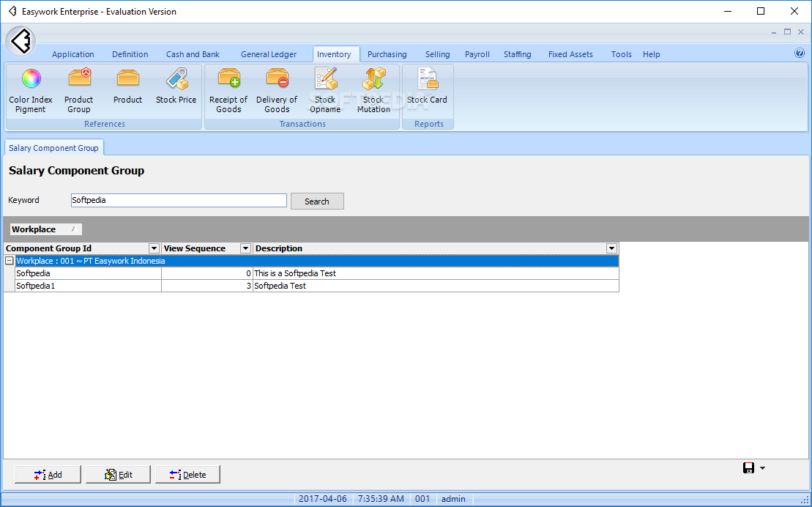Select 'Workplace : 001 ~ PT Easywork Indonesia' row
The width and height of the screenshot is (812, 507).
(317, 261)
